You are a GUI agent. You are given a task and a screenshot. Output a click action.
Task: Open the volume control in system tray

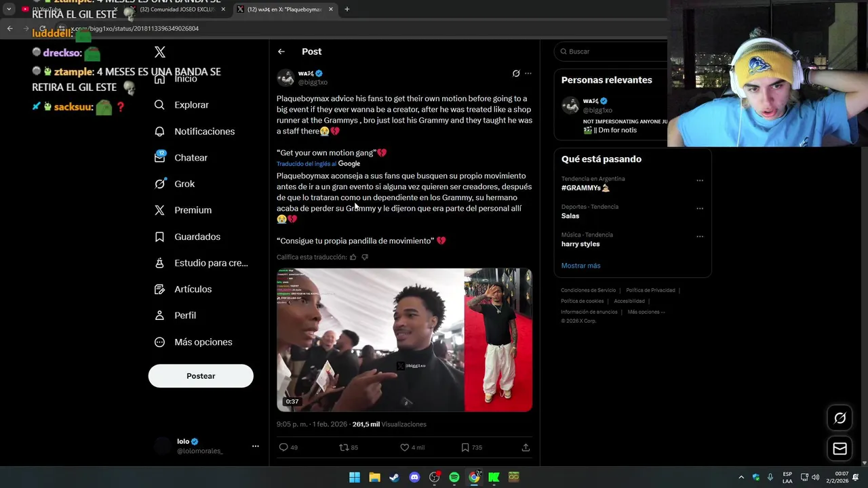coord(816,477)
